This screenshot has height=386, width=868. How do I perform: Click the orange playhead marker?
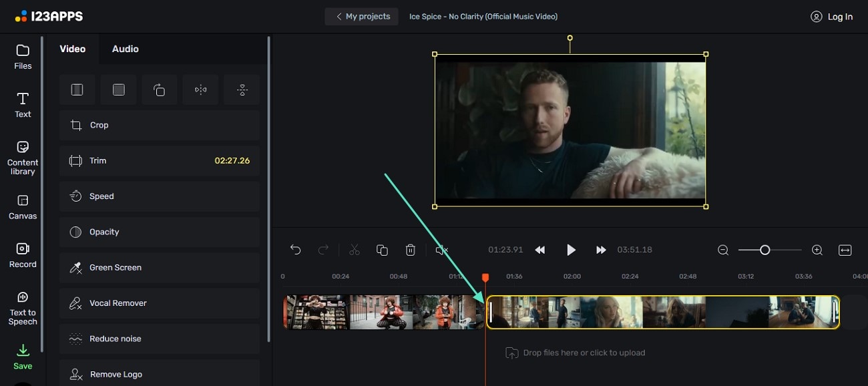[x=485, y=277]
